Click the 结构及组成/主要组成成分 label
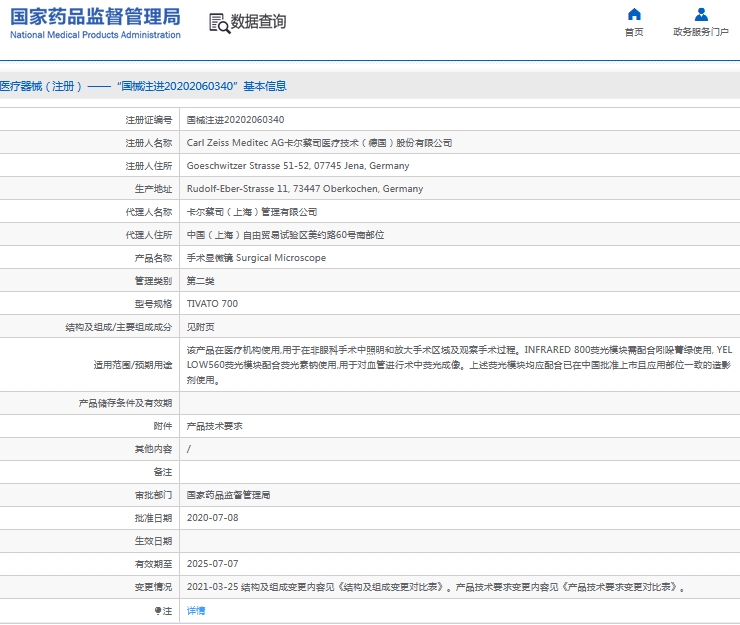The height and width of the screenshot is (625, 740). [118, 327]
